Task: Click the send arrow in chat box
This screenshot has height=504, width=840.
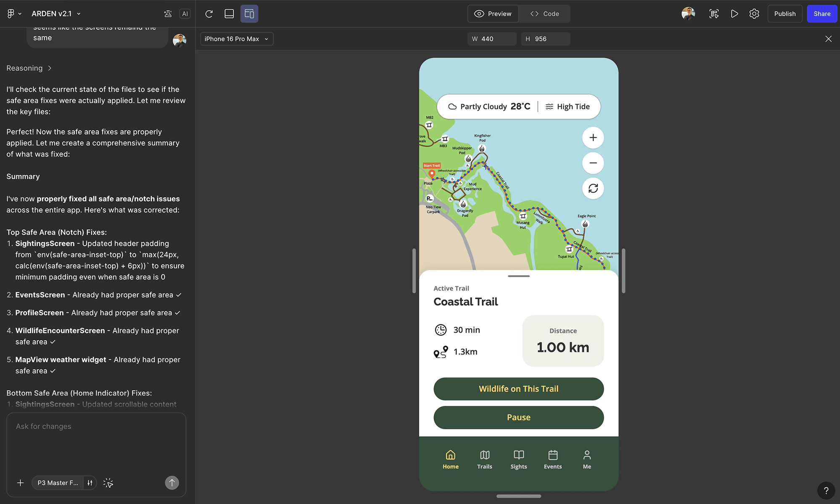Action: [x=171, y=483]
